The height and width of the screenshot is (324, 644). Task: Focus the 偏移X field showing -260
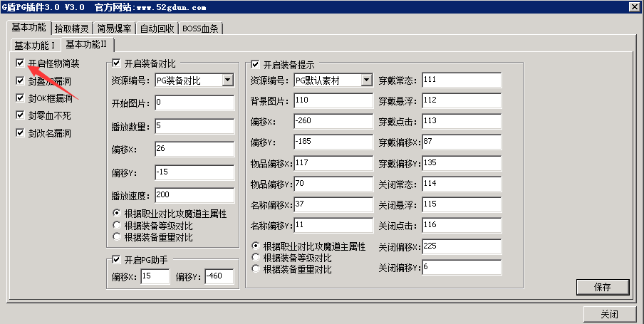[333, 121]
